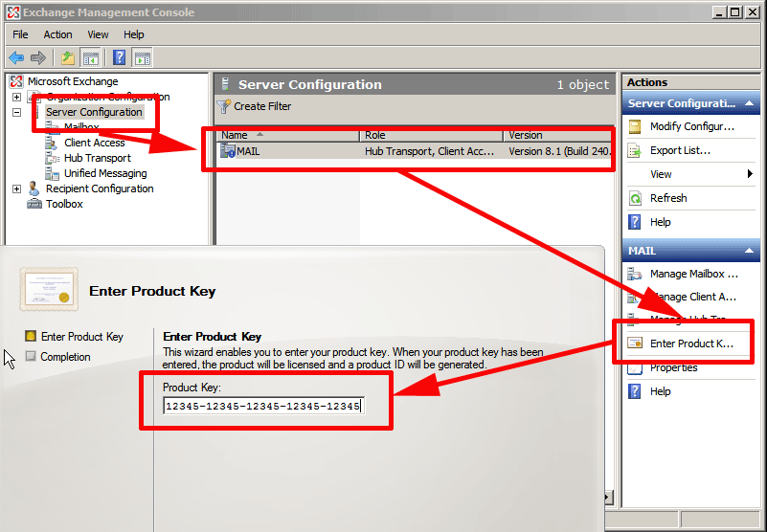Select Unified Messaging tree item

tap(105, 173)
